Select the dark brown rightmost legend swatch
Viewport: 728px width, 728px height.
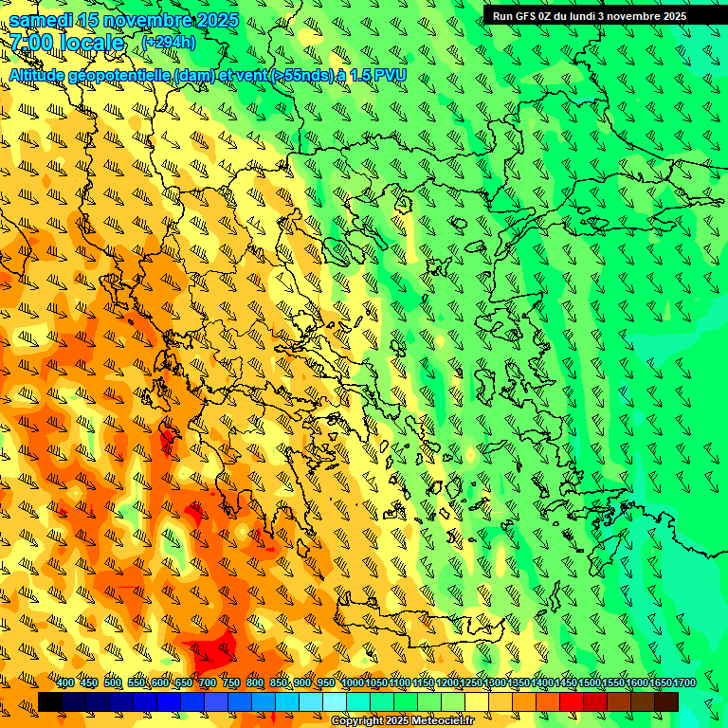coord(666,702)
